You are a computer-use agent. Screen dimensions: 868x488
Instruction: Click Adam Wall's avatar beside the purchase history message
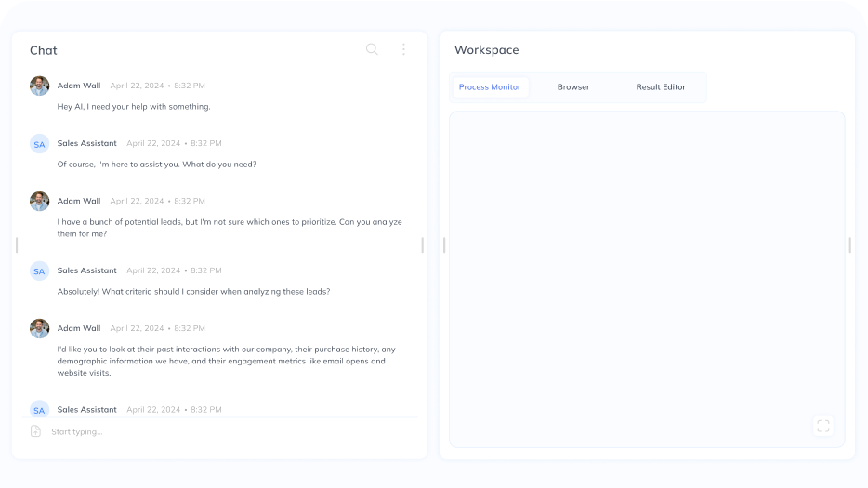pos(39,328)
